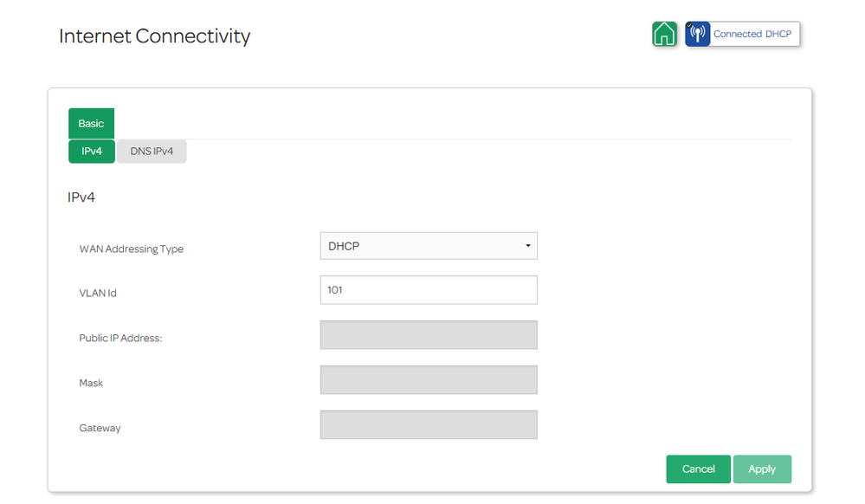The height and width of the screenshot is (504, 865).
Task: Select the IPv4 sub-tab
Action: [92, 152]
